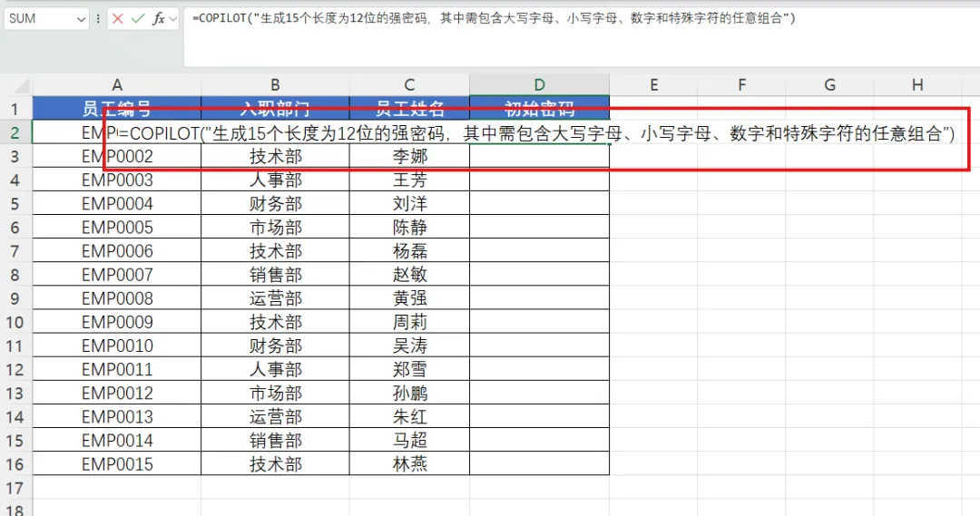Select column D header

(539, 85)
